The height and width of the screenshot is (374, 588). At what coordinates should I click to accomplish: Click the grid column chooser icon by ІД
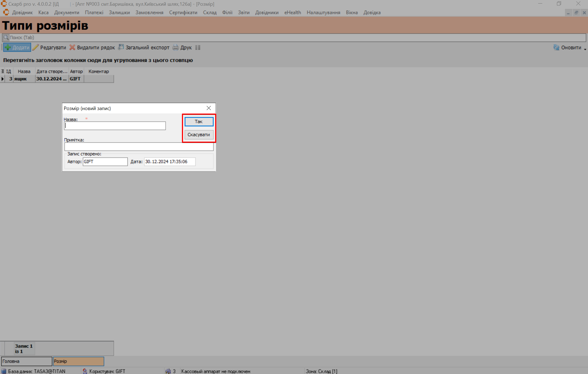(2, 71)
